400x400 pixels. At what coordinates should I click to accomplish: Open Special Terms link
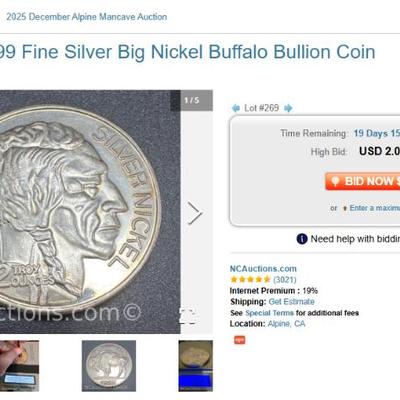[x=269, y=313]
